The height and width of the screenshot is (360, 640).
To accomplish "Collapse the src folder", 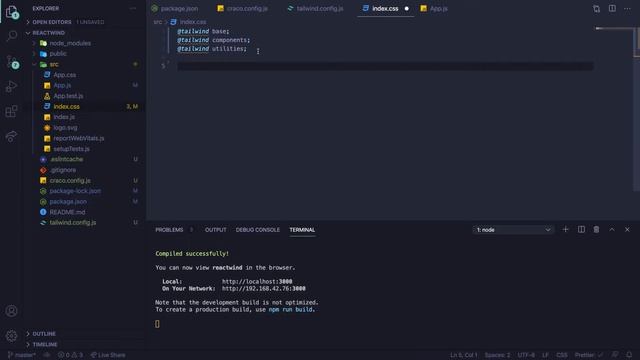I will tap(54, 64).
